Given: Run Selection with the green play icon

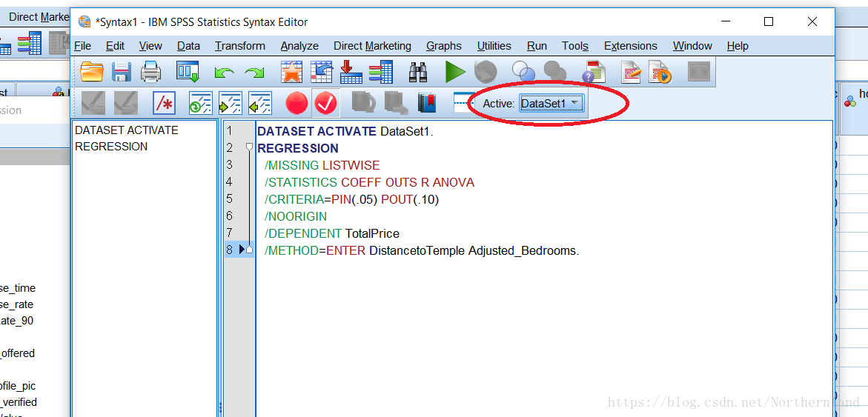Looking at the screenshot, I should point(455,72).
